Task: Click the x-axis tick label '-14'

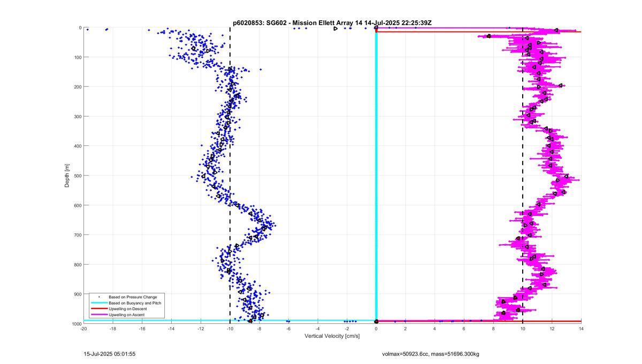Action: coord(171,329)
